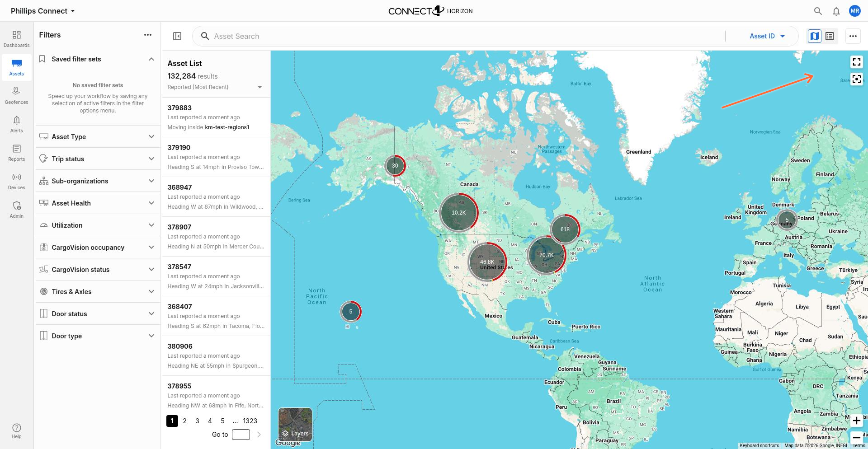Select asset 378547 entry

click(x=216, y=276)
